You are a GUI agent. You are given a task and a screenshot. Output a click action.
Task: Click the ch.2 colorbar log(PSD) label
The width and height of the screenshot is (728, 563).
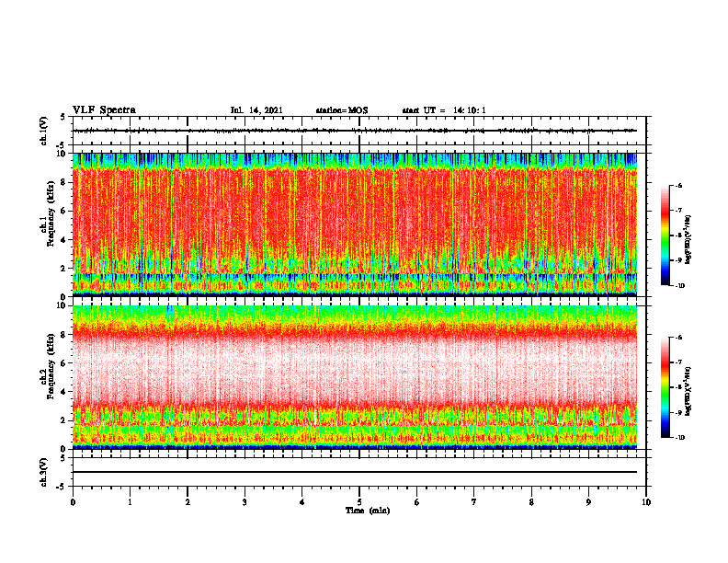(688, 390)
